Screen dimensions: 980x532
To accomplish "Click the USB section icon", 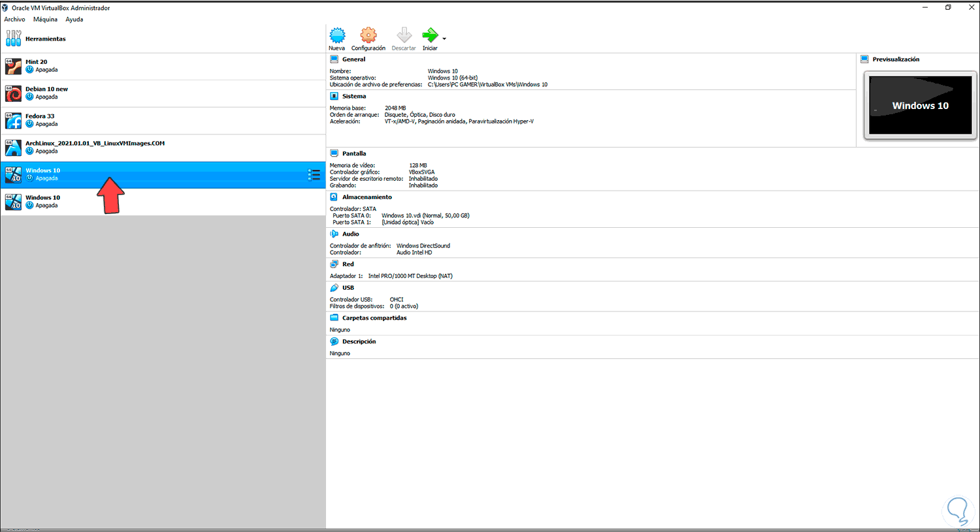I will 335,288.
